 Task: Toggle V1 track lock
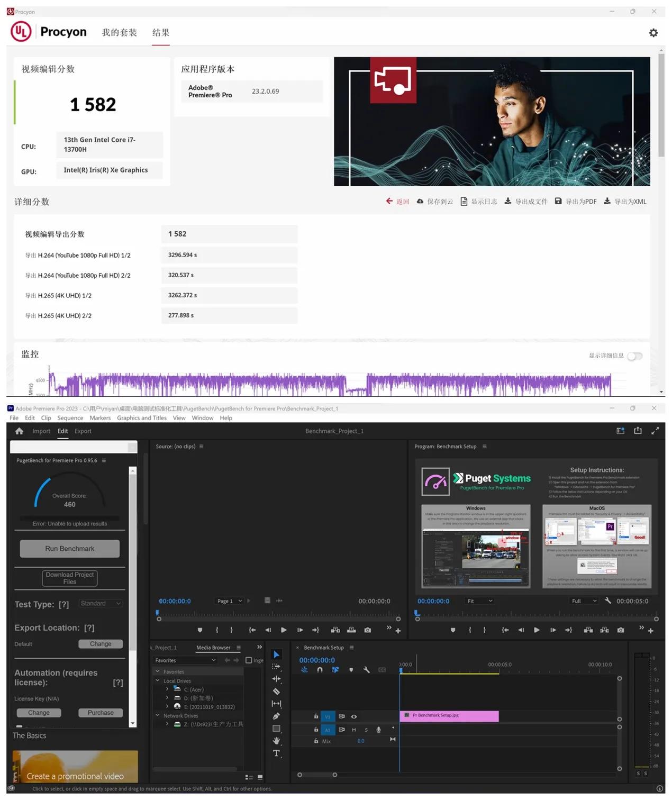coord(316,716)
